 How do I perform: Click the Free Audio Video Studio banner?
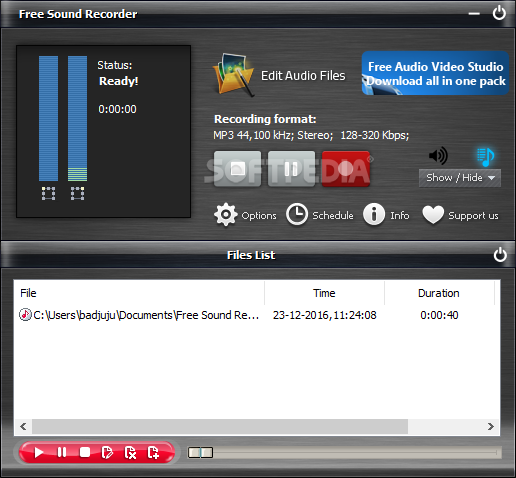435,73
